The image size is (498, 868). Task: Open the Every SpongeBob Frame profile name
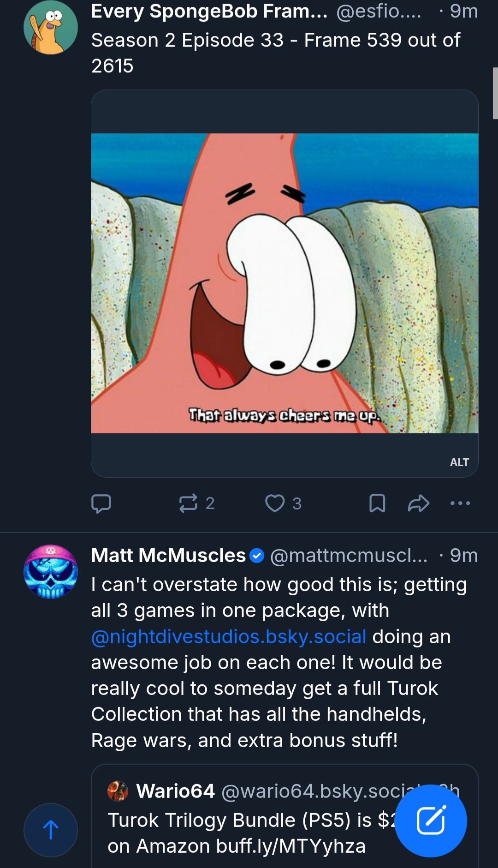209,11
